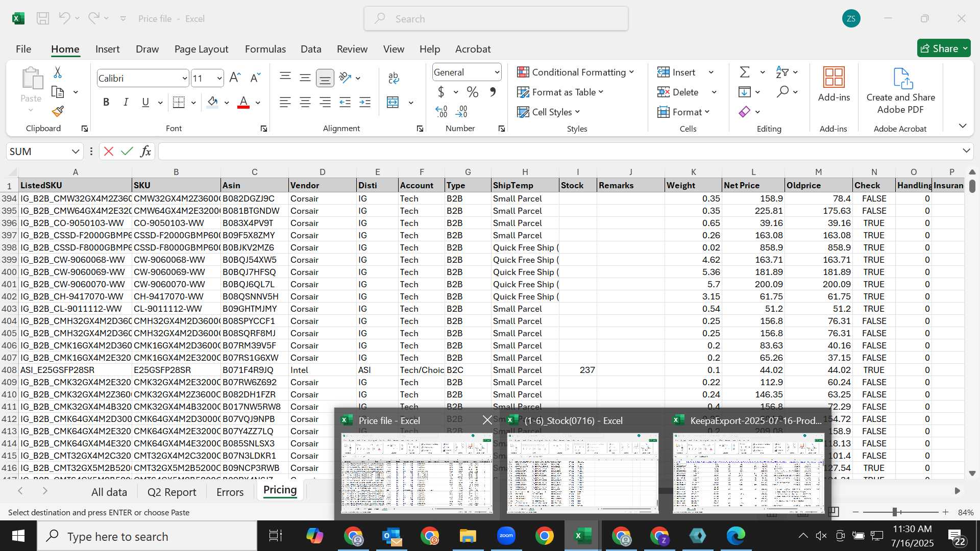Open the General number format dropdown

pos(496,72)
